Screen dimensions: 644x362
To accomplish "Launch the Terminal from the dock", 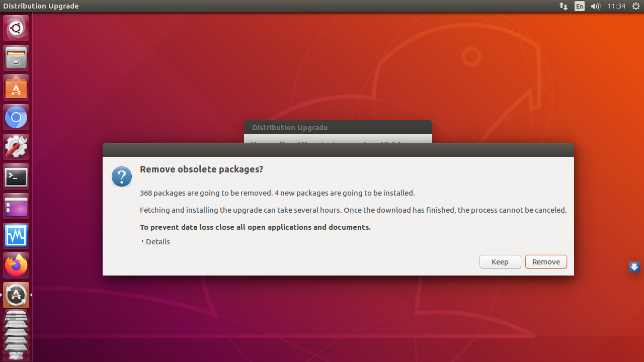I will point(16,177).
